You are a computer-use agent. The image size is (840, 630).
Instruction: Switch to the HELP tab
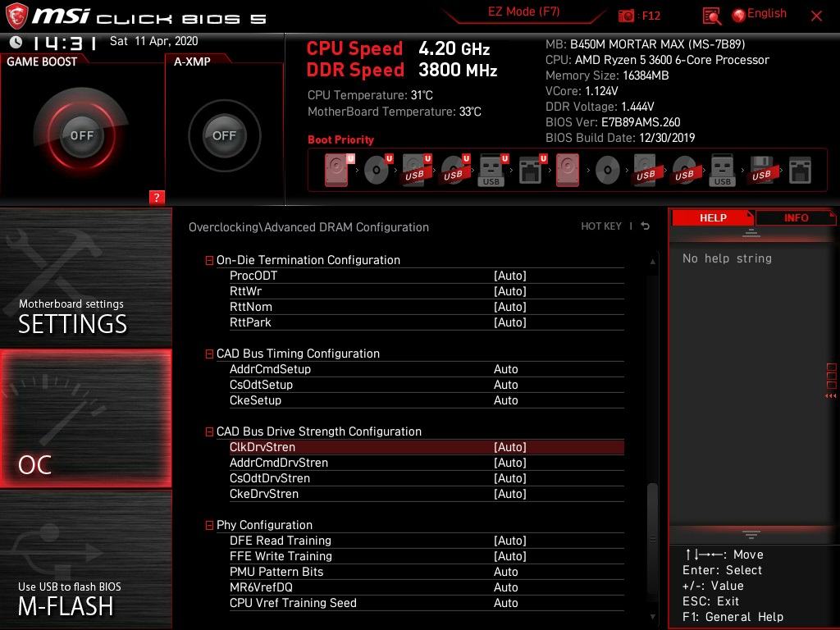click(713, 217)
